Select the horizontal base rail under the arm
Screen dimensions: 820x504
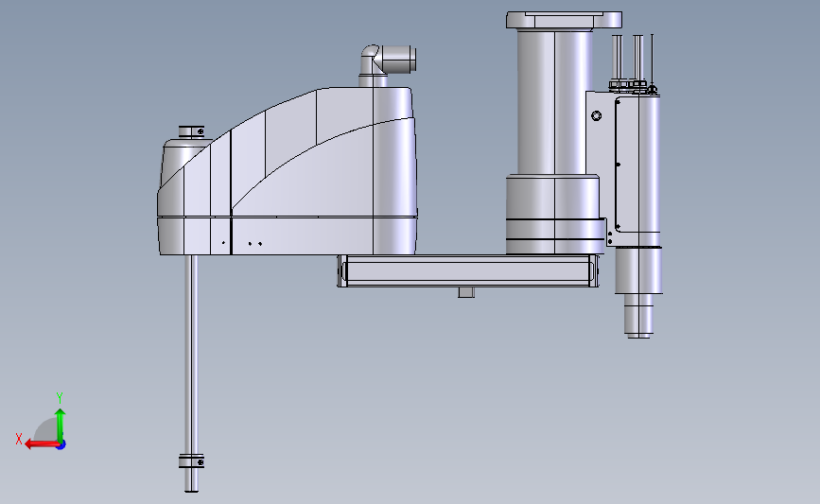468,270
